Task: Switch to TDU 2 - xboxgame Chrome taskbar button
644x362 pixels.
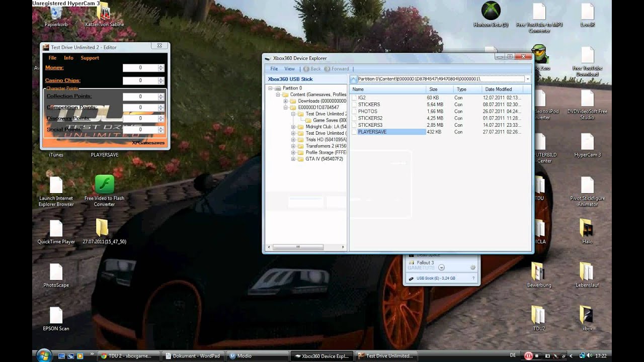Action: (x=129, y=356)
